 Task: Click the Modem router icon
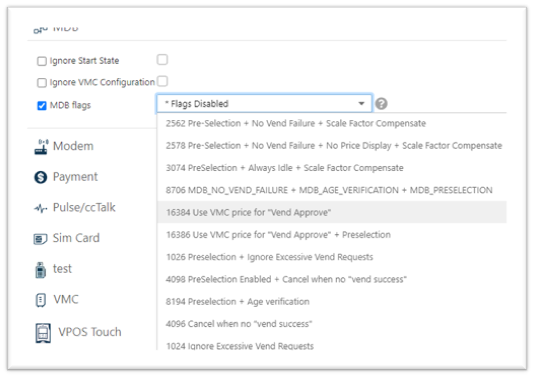pos(41,147)
